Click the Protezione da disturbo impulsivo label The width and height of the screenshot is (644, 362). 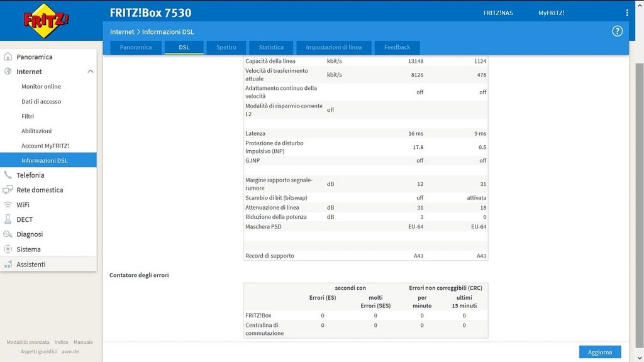tap(274, 147)
